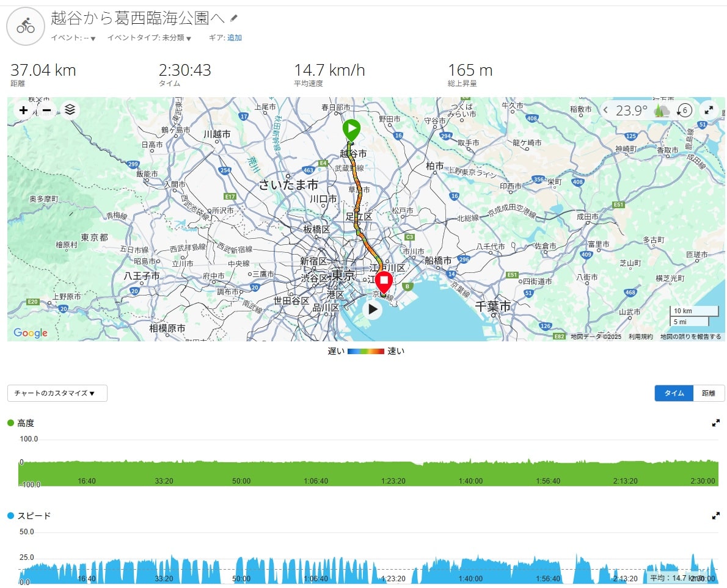Zoom out on the map with the minus button

pyautogui.click(x=47, y=111)
